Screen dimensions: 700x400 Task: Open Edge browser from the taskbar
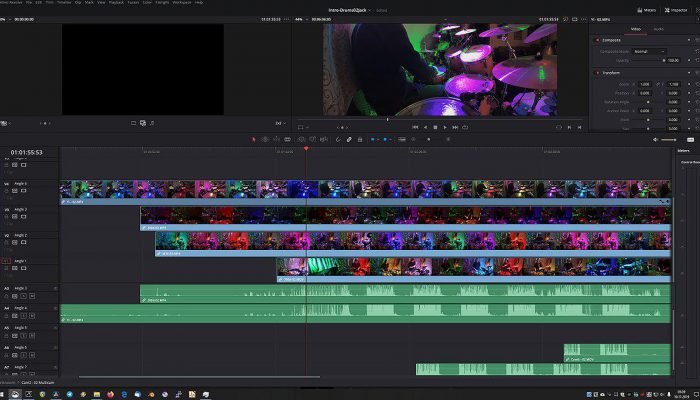tap(125, 395)
